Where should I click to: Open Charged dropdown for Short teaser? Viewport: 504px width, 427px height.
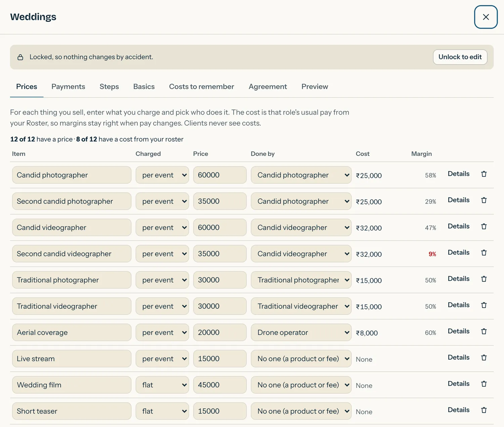pos(162,411)
